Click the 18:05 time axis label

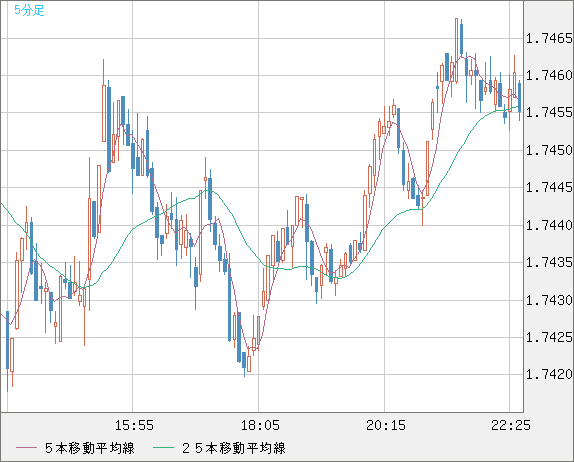coord(260,425)
